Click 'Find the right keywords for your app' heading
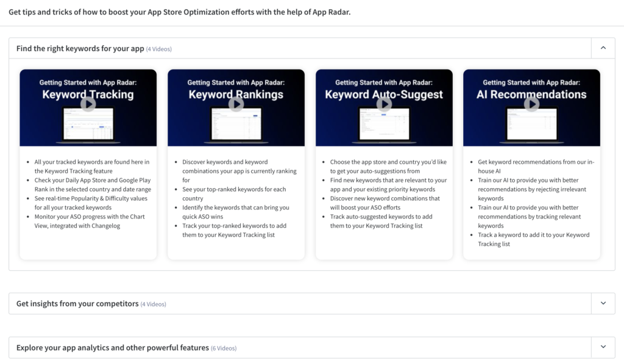Screen dimensions: 624x364 click(80, 49)
